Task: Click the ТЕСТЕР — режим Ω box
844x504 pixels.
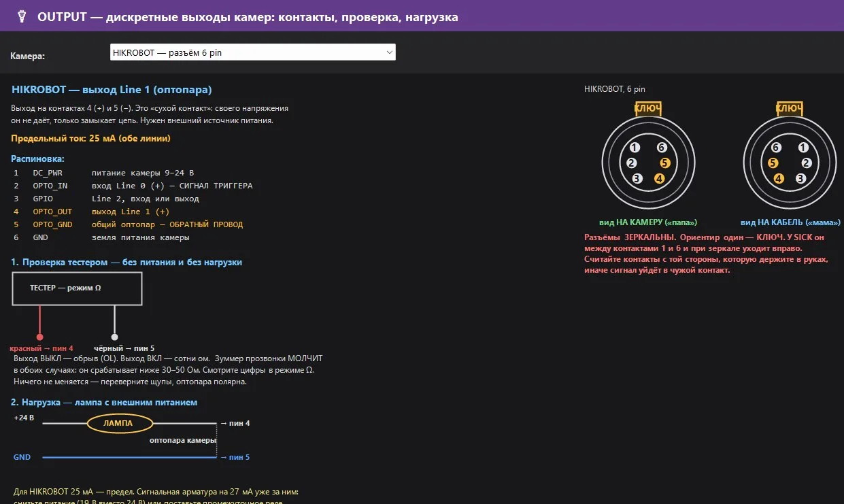Action: [x=77, y=288]
